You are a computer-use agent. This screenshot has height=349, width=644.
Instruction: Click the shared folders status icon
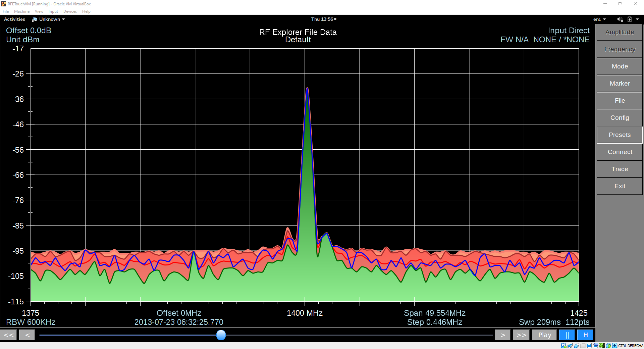coord(583,346)
